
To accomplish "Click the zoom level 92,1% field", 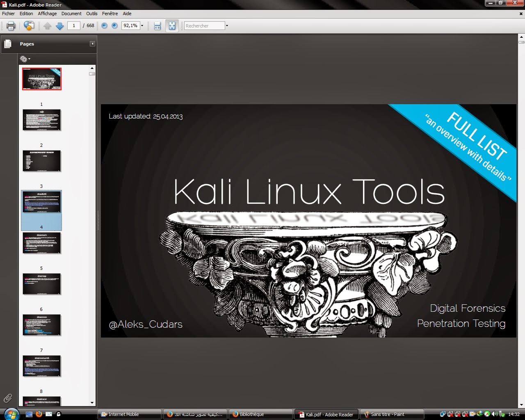I will pos(131,25).
